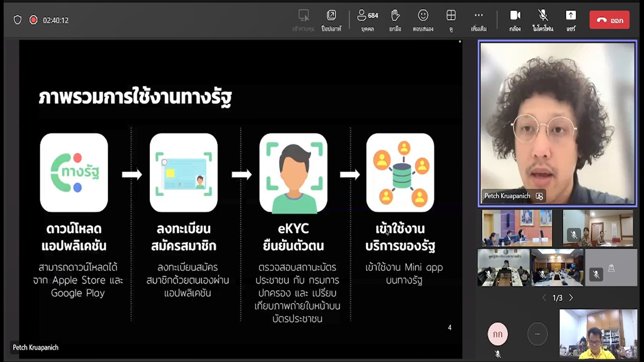Image resolution: width=644 pixels, height=362 pixels.
Task: Open the People list showing 684 participants
Action: tap(367, 20)
